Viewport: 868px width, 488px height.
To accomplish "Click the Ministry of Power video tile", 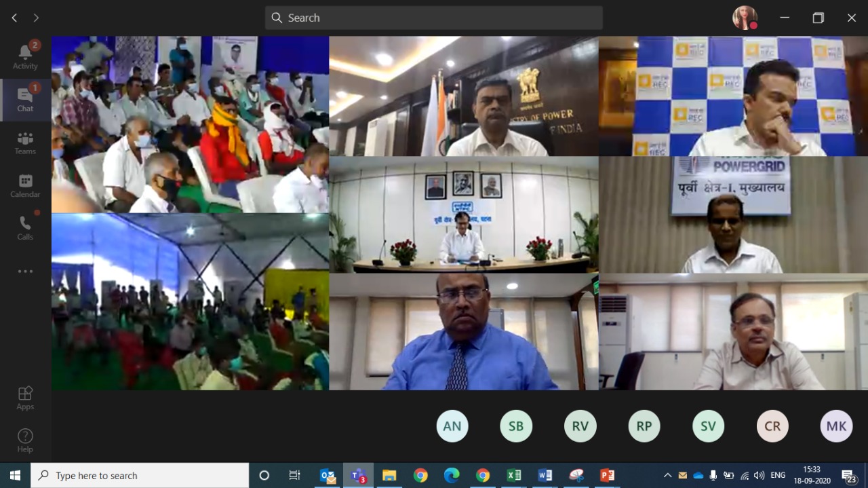I will tap(464, 96).
